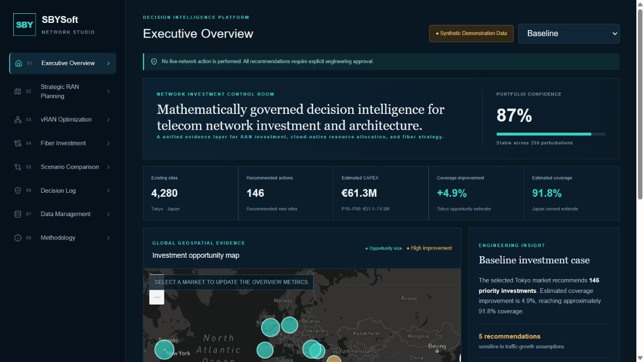Click the Recommended actions 146 card
The width and height of the screenshot is (644, 362).
[286, 193]
